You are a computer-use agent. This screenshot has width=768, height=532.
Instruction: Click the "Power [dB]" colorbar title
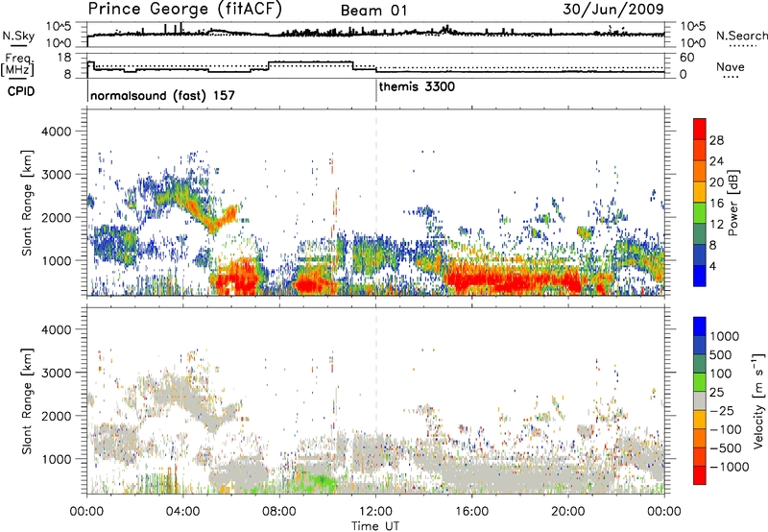click(x=732, y=203)
